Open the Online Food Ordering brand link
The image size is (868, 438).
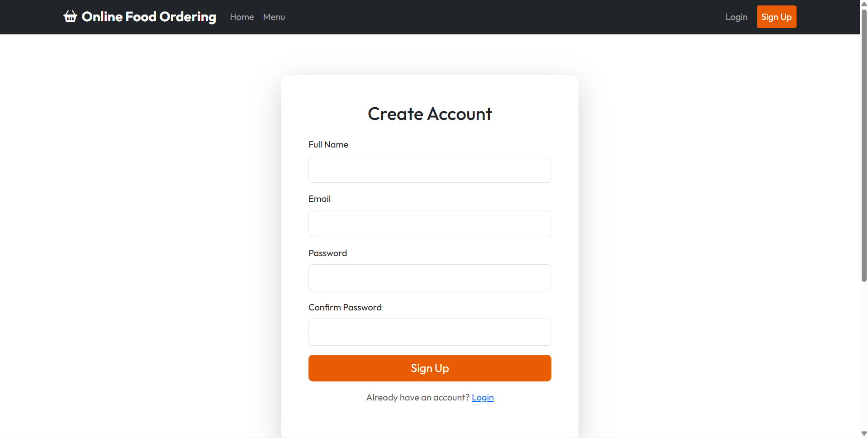pos(140,17)
